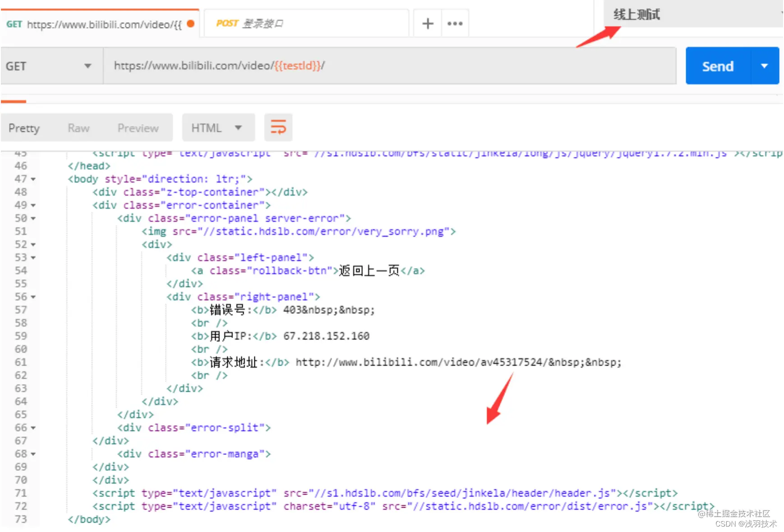
Task: Click the z-top-container div line
Action: click(200, 192)
